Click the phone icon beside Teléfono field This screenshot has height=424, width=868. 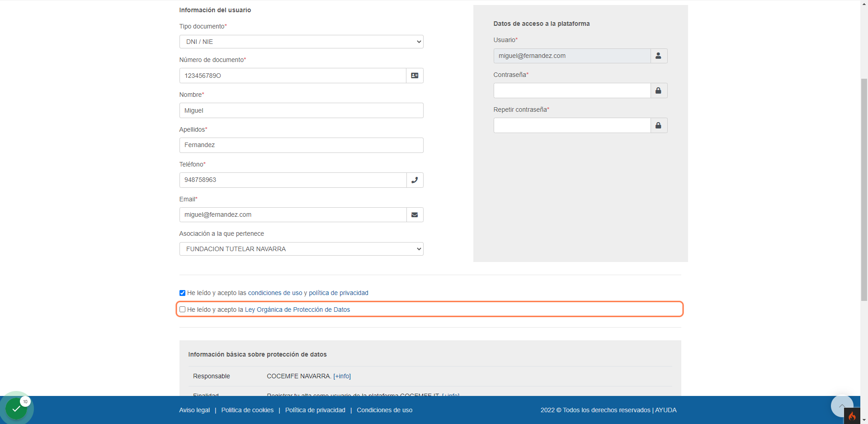pos(415,180)
